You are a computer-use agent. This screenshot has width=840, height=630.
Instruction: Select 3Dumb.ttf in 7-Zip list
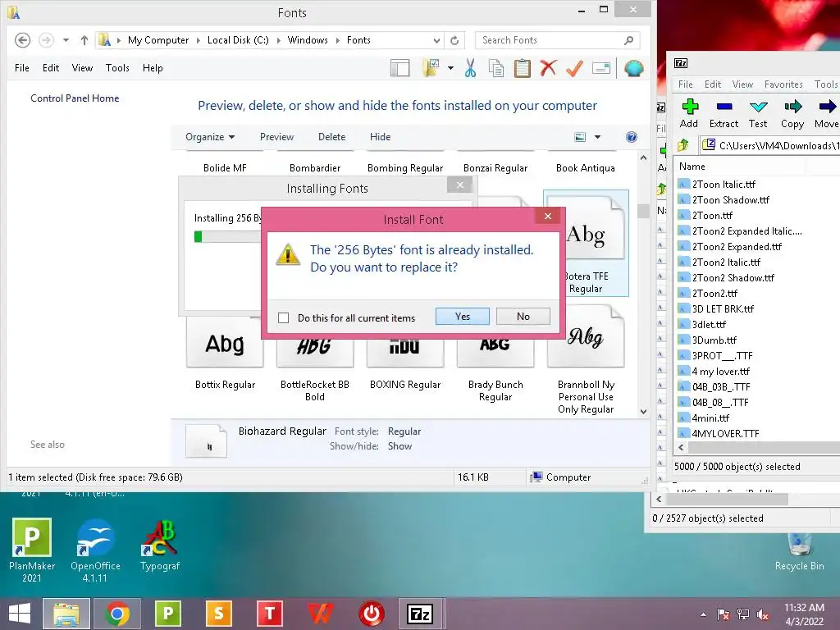714,340
